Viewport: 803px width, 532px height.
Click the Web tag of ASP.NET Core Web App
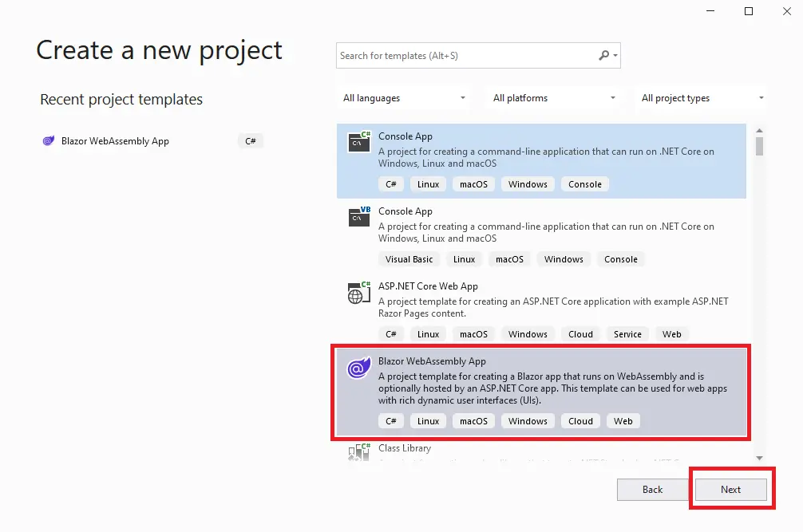pos(671,334)
